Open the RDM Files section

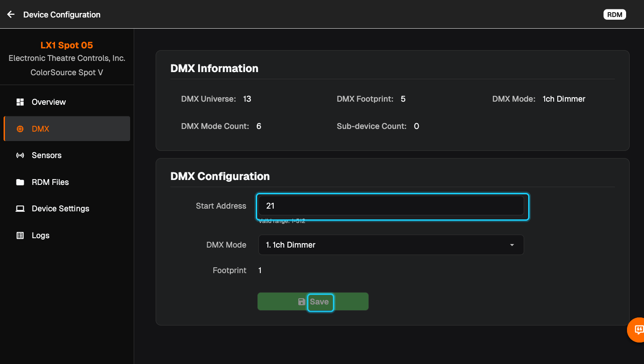coord(67,182)
